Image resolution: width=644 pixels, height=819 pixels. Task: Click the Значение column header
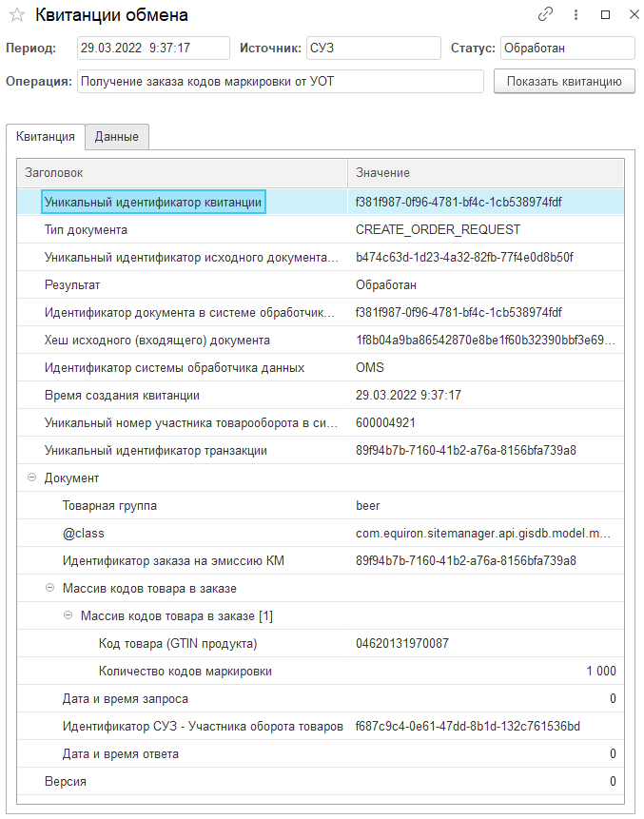tap(485, 173)
